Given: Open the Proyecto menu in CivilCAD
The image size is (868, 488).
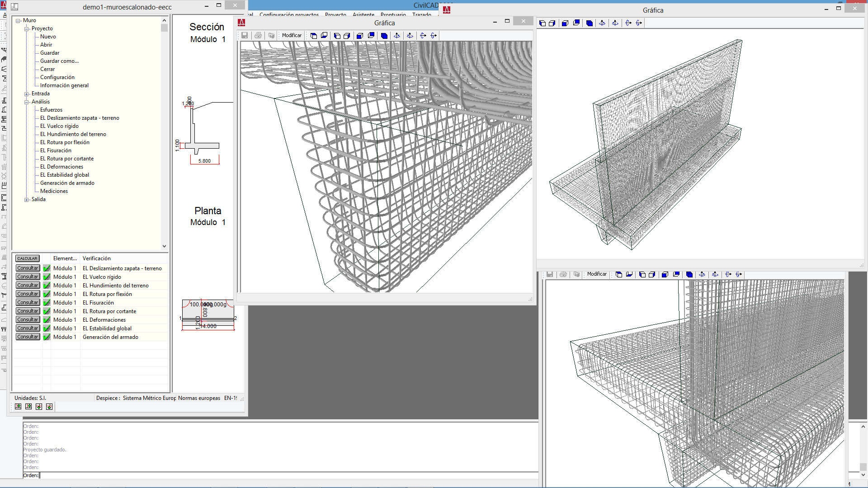Looking at the screenshot, I should point(335,14).
